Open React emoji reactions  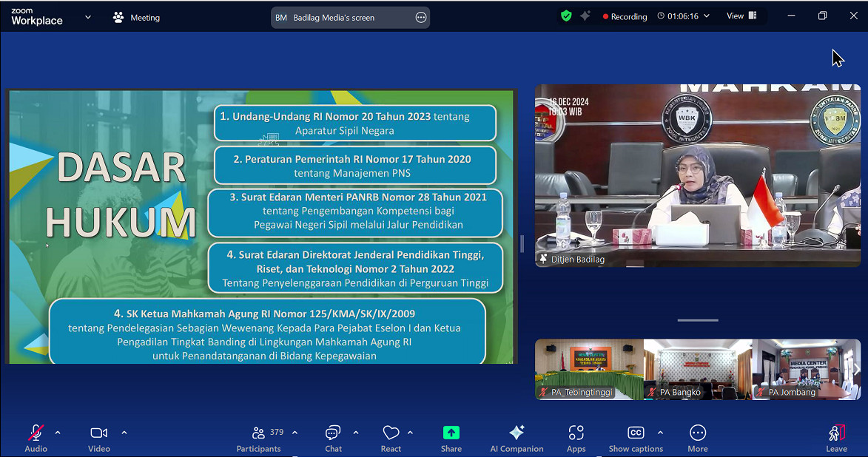pyautogui.click(x=391, y=433)
